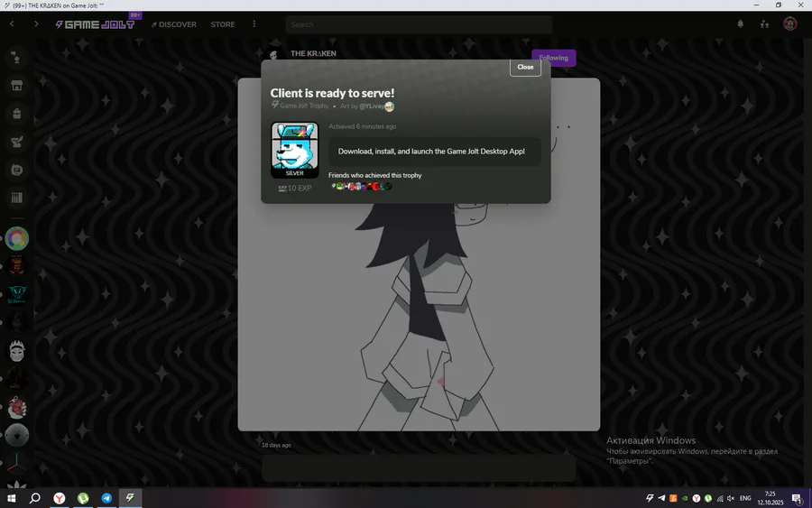
Task: Open the Discover page
Action: click(174, 24)
